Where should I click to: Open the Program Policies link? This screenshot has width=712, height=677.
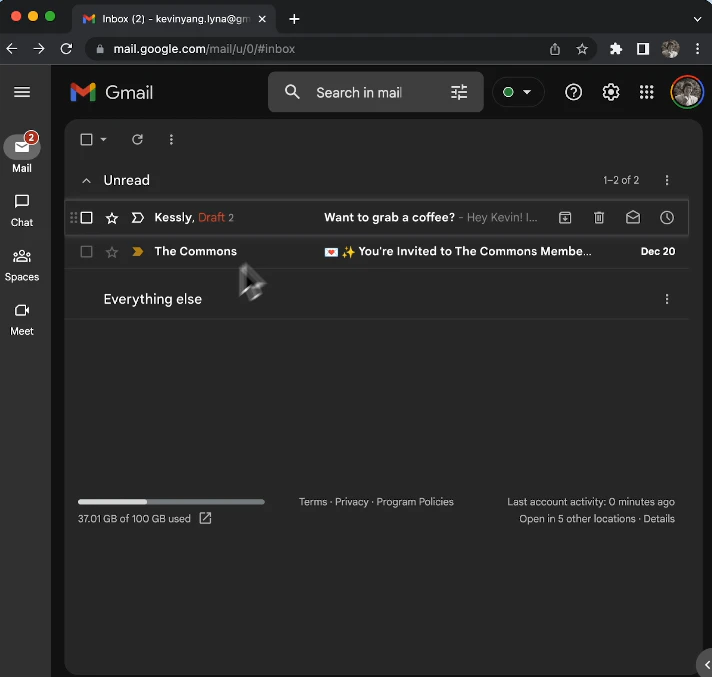tap(415, 502)
